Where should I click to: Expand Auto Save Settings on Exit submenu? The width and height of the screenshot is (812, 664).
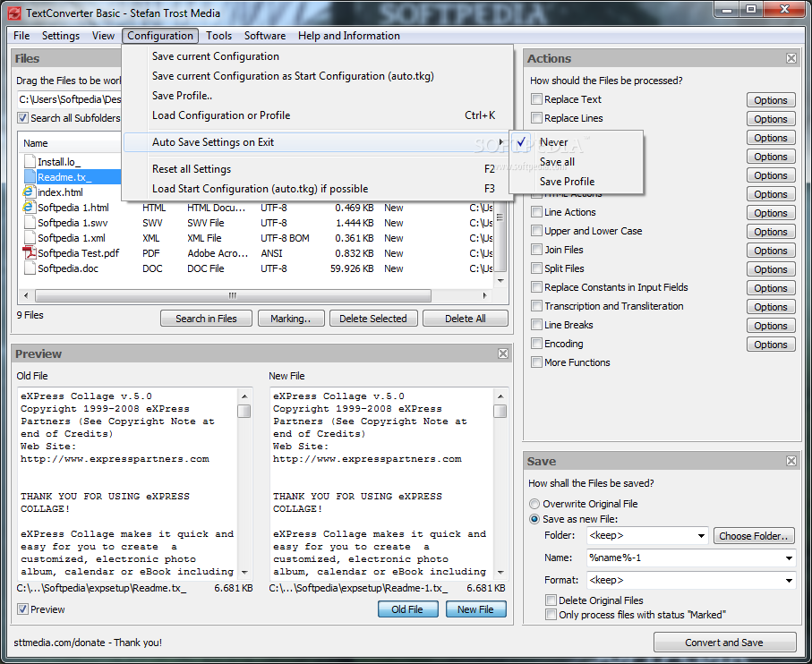pyautogui.click(x=317, y=142)
